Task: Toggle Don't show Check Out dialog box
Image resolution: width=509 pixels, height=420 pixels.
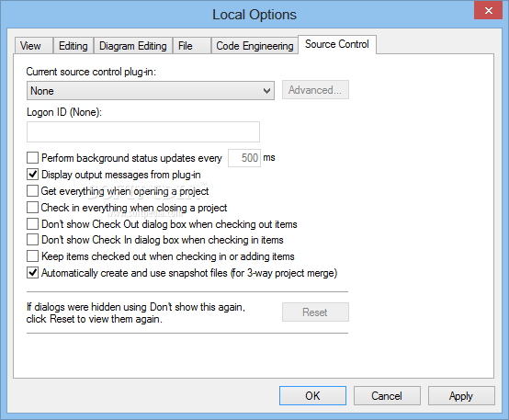Action: (32, 224)
